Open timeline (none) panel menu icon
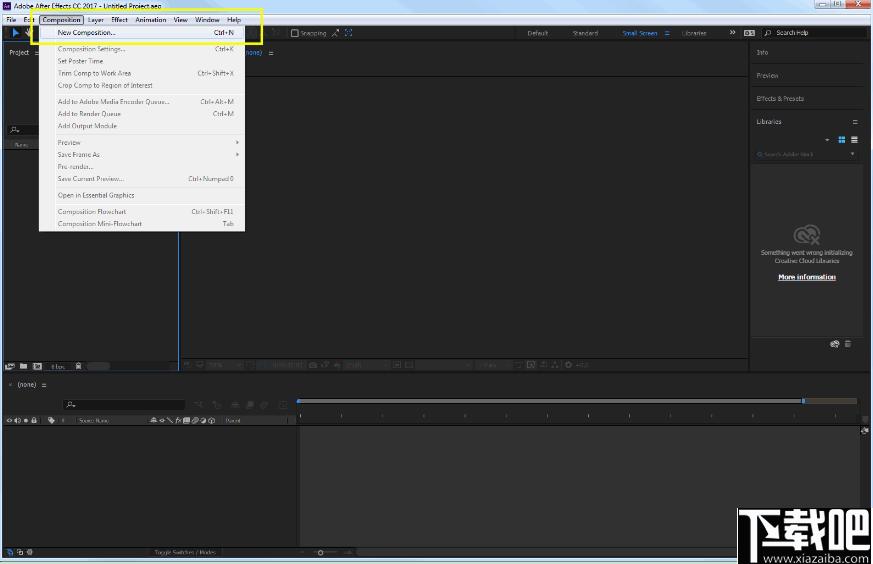873x564 pixels. (x=44, y=385)
